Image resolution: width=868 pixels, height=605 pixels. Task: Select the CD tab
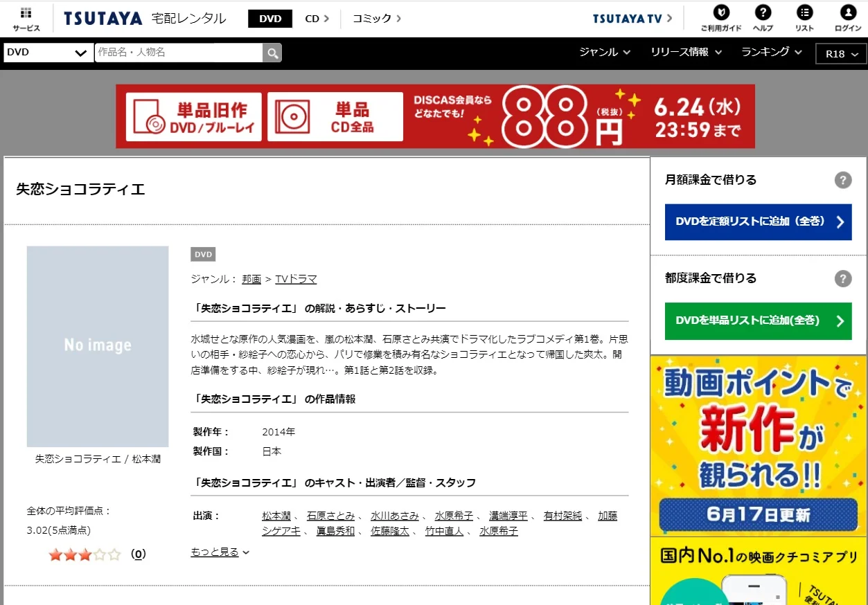click(x=317, y=19)
